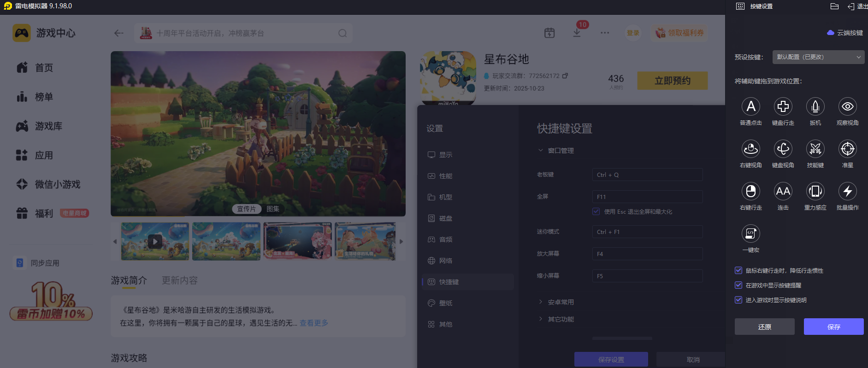Image resolution: width=868 pixels, height=368 pixels.
Task: Edit the 迷你模式 shortcut field Ctrl + F1
Action: click(647, 232)
